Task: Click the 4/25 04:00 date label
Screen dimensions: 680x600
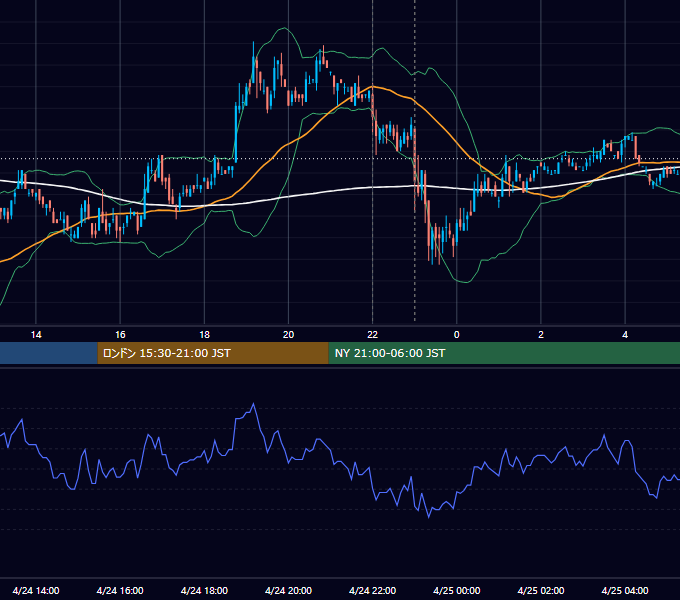Action: pos(625,590)
